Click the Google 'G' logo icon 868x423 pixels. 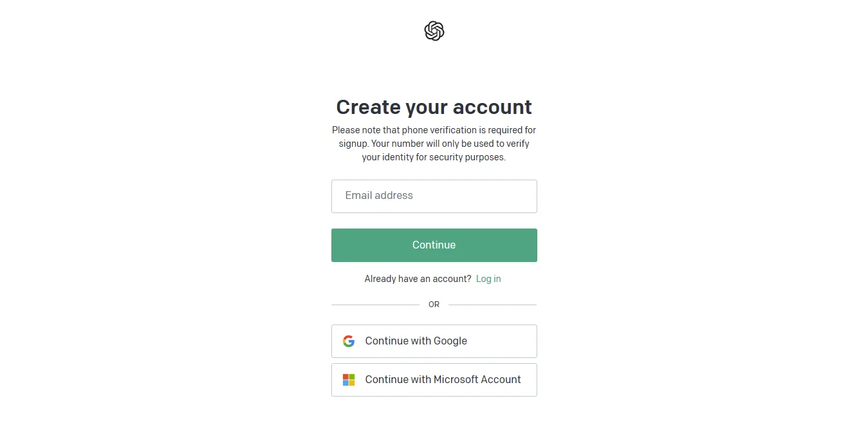click(349, 341)
